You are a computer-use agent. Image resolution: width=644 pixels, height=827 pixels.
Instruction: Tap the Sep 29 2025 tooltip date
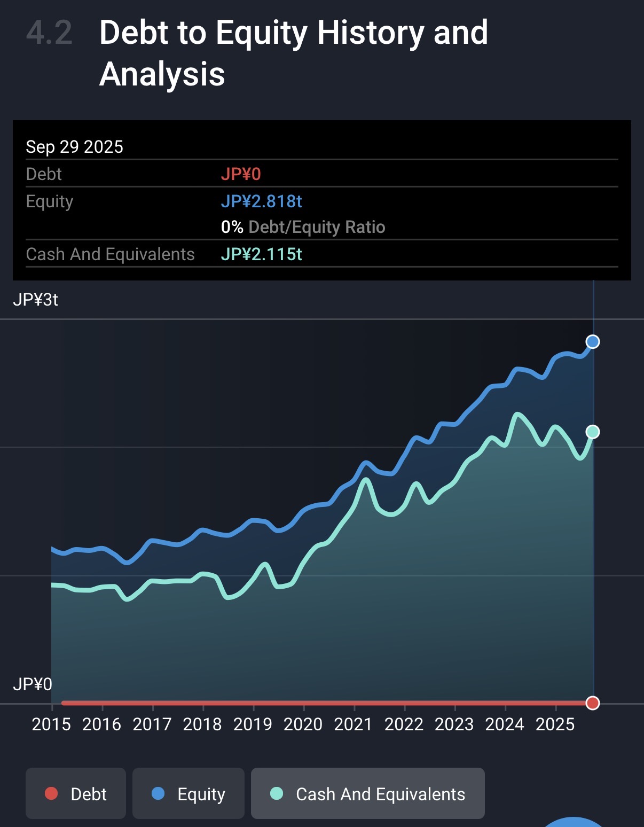point(74,147)
